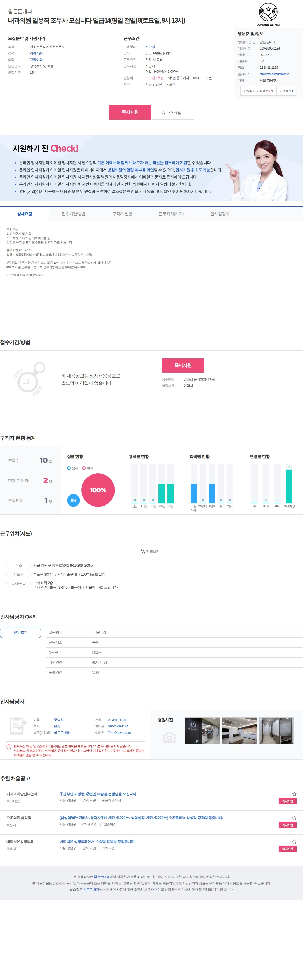This screenshot has height=980, width=303.
Task: Click the top pink 즉시지원 button
Action: 130,112
